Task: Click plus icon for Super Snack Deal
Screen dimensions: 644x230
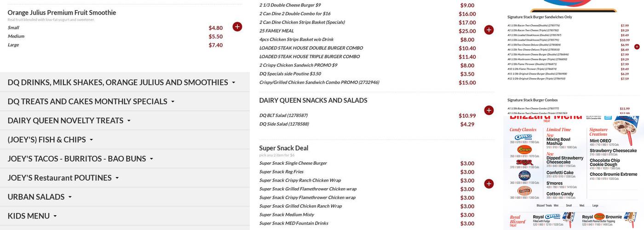Action: click(x=489, y=184)
